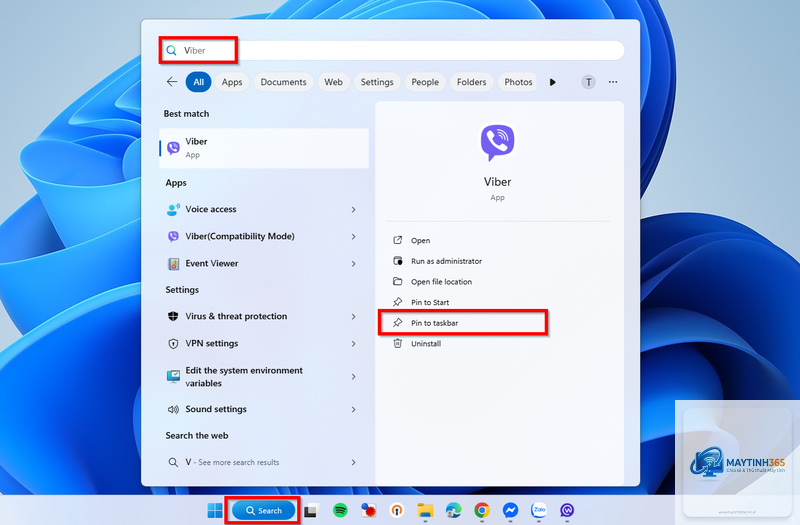Viewport: 800px width, 525px height.
Task: Switch to the Apps filter tab
Action: click(232, 82)
